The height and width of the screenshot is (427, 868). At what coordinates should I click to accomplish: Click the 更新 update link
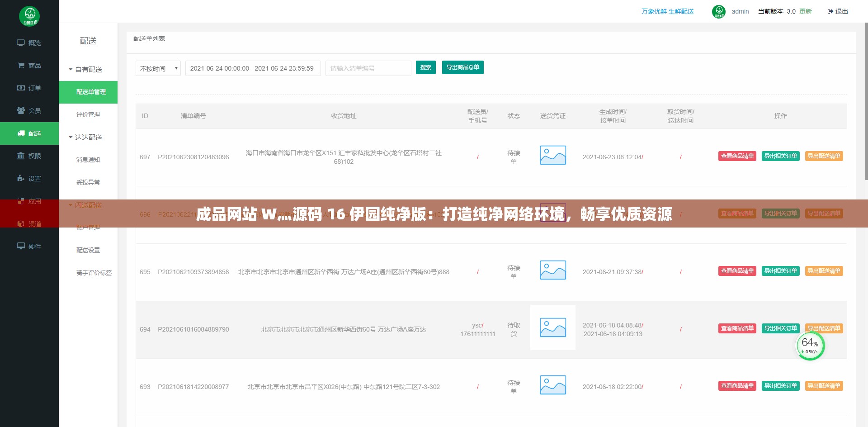[806, 12]
